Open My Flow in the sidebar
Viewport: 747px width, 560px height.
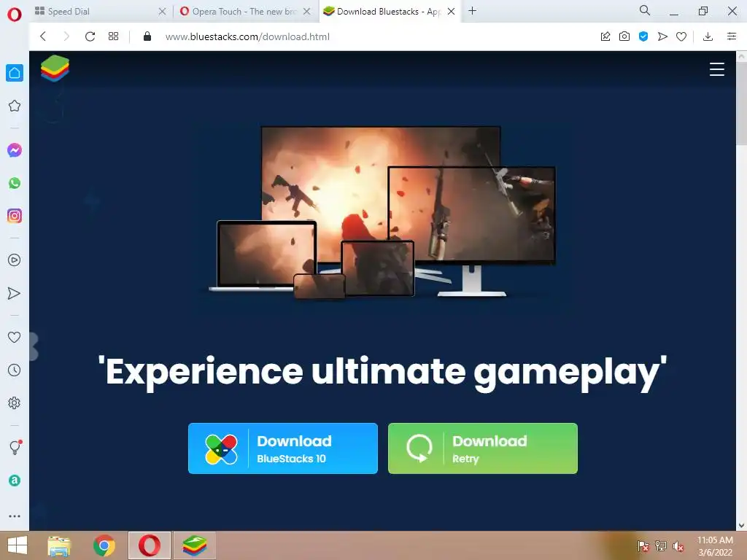(x=15, y=293)
